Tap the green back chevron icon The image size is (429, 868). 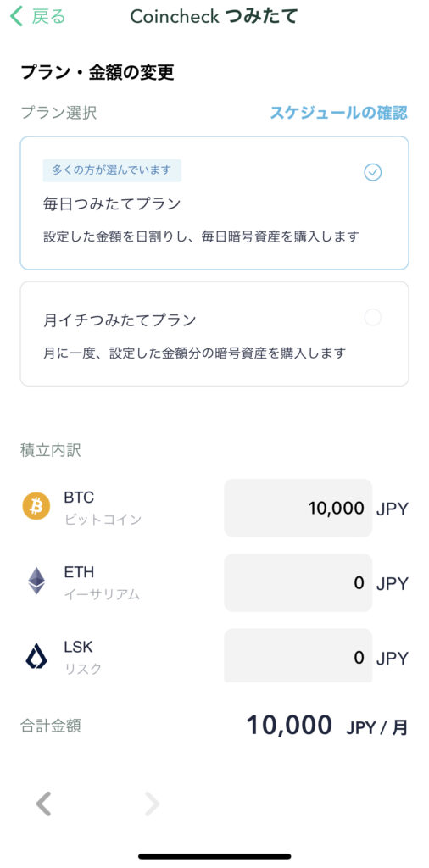[x=17, y=16]
